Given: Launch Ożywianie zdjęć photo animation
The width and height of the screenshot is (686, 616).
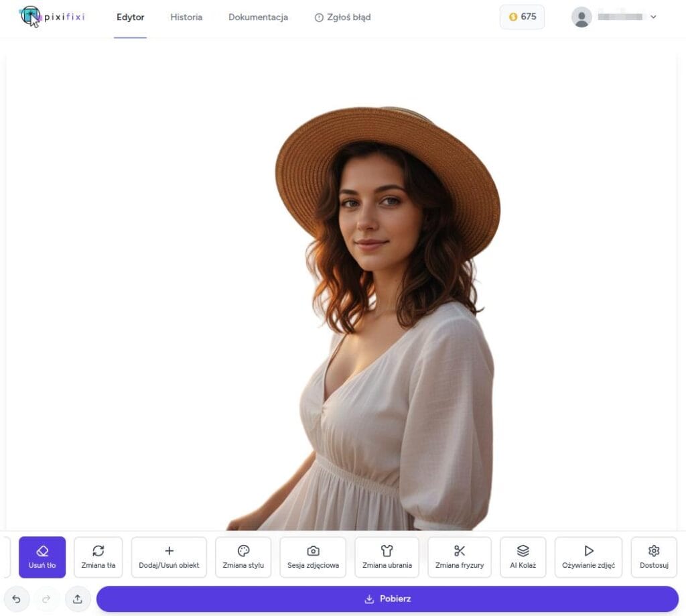Looking at the screenshot, I should pos(588,557).
